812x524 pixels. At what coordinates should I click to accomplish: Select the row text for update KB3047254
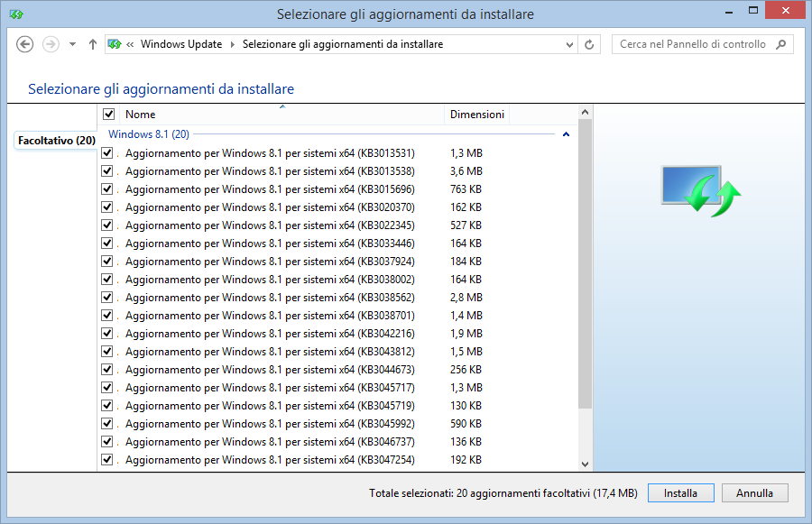[270, 460]
